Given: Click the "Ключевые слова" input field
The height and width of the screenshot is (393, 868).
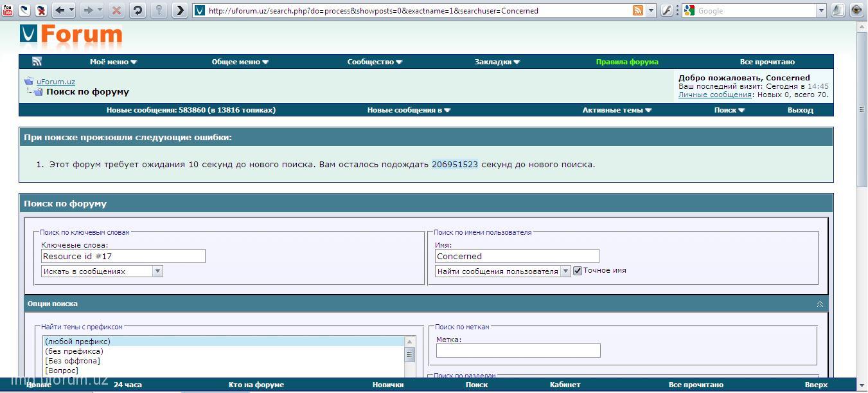Looking at the screenshot, I should point(123,256).
